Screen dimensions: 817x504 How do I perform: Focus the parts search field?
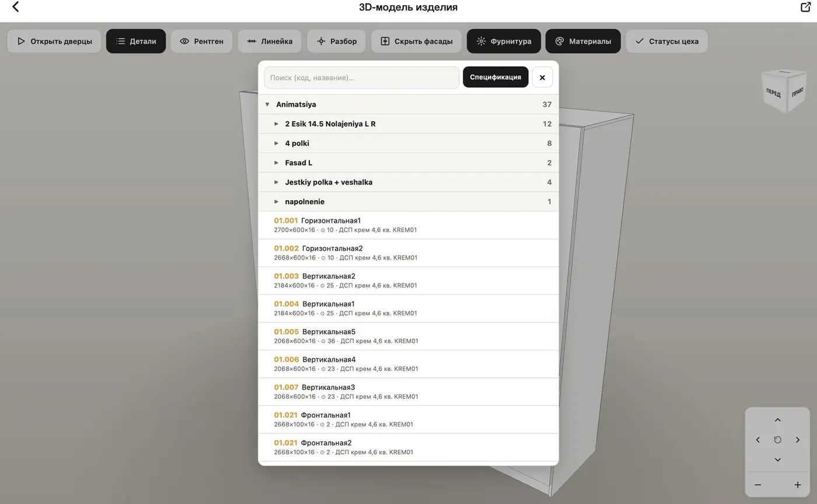pyautogui.click(x=362, y=78)
